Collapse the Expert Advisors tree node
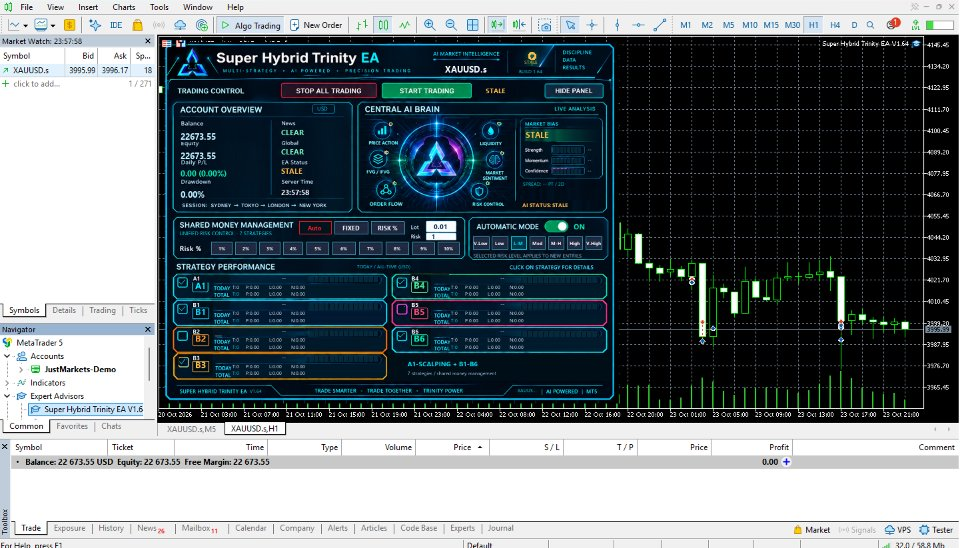This screenshot has height=548, width=960. (x=7, y=396)
